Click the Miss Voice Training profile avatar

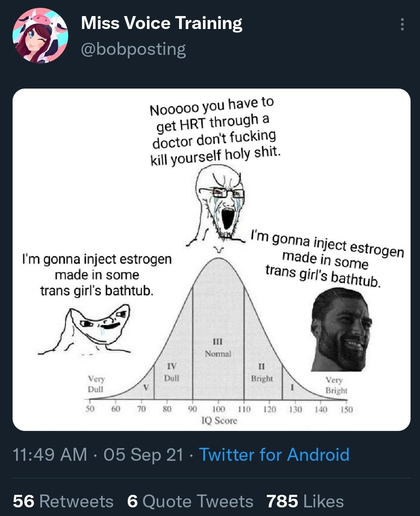pyautogui.click(x=40, y=36)
